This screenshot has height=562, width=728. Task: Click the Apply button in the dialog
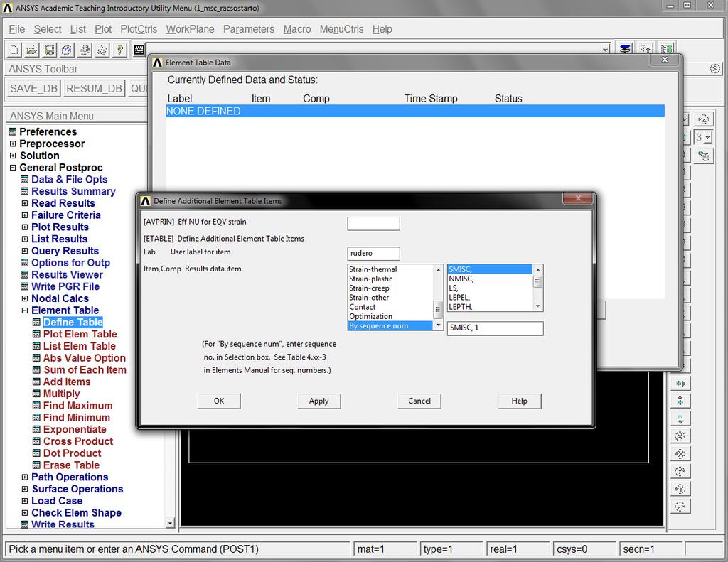[319, 401]
